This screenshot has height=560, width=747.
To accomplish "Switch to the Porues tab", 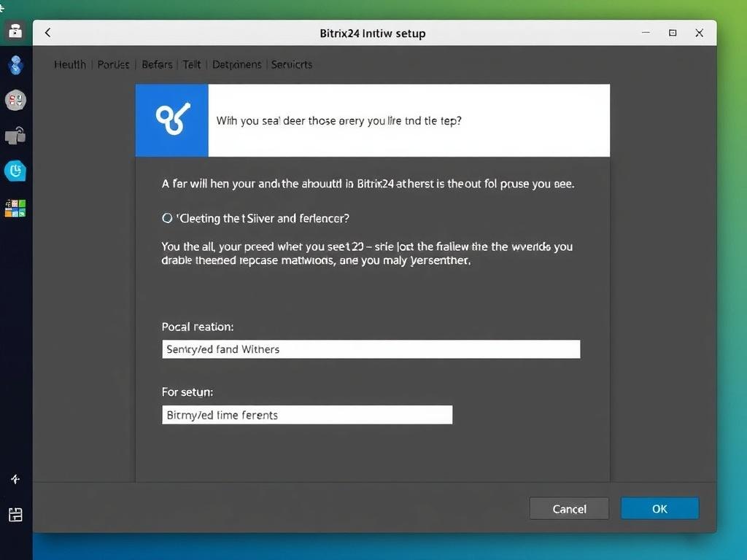I will (113, 64).
